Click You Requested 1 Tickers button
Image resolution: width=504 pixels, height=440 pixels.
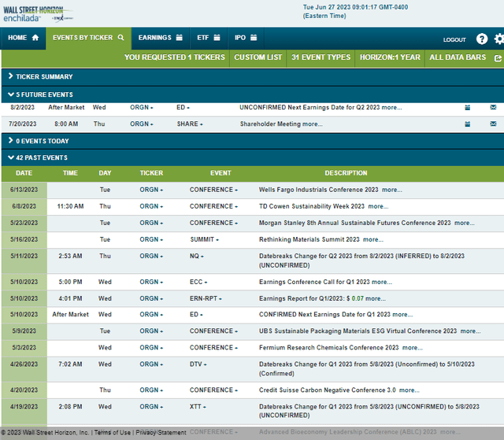[x=175, y=57]
